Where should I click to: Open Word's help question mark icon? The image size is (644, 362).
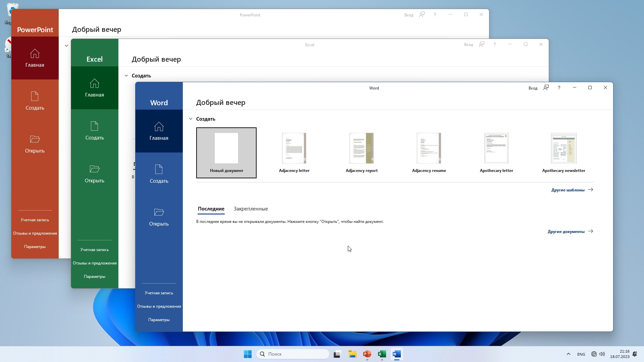pyautogui.click(x=559, y=88)
